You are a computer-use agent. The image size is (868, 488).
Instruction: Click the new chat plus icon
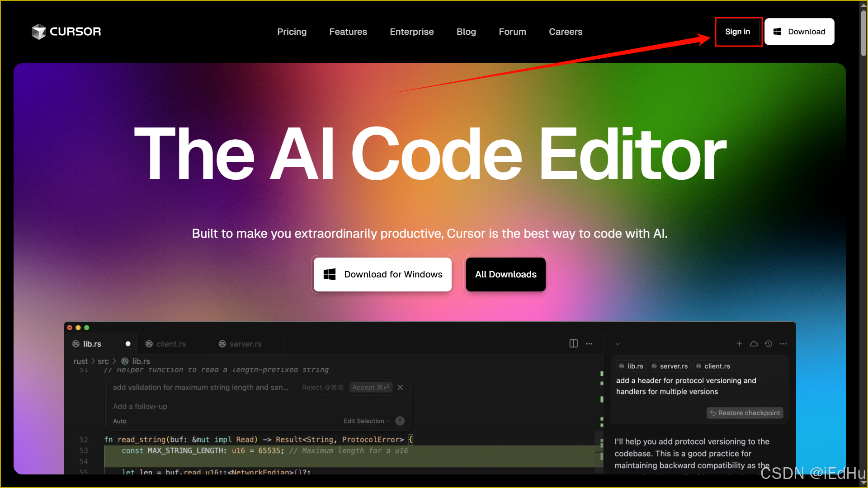tap(739, 344)
